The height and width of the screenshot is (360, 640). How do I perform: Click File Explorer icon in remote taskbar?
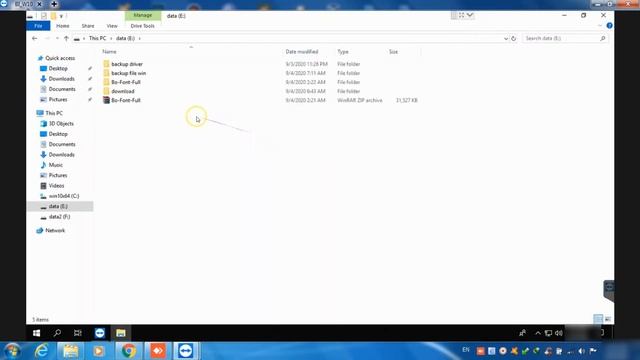coord(120,333)
